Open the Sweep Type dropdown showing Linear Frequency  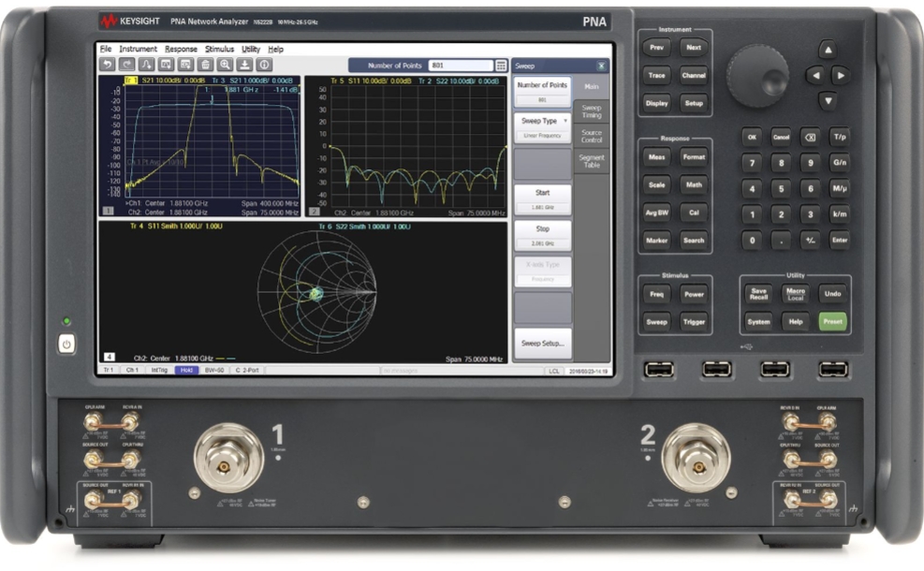[x=541, y=123]
